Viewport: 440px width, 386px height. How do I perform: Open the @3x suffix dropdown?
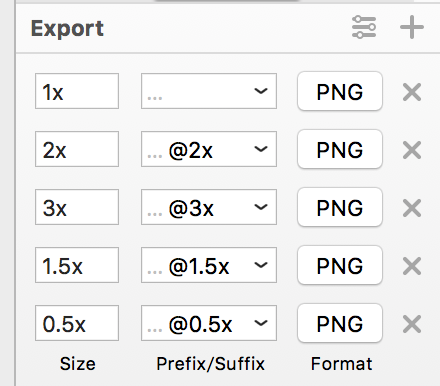(261, 207)
